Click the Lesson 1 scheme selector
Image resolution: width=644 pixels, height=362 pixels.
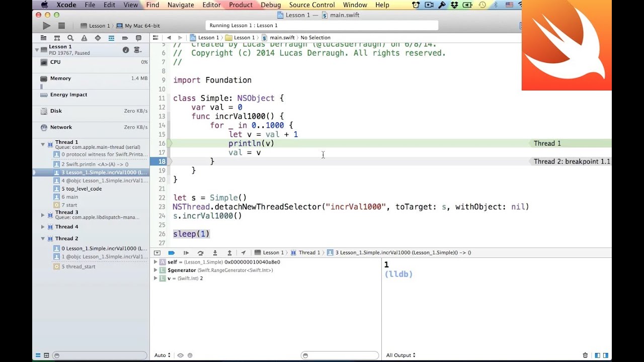[96, 26]
